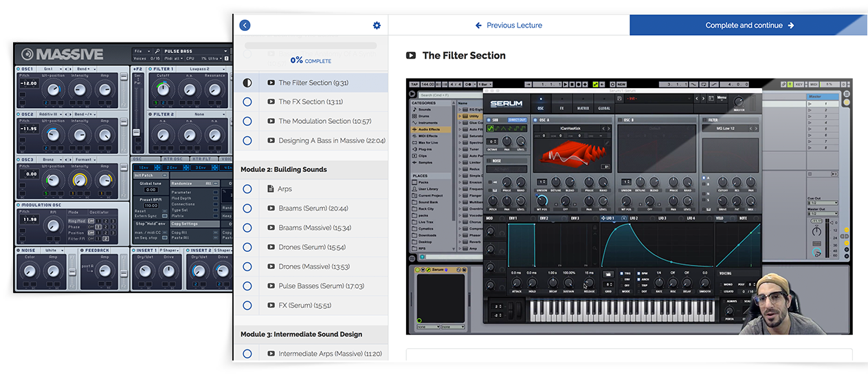Click the course progress bar
The height and width of the screenshot is (386, 868).
click(x=311, y=45)
